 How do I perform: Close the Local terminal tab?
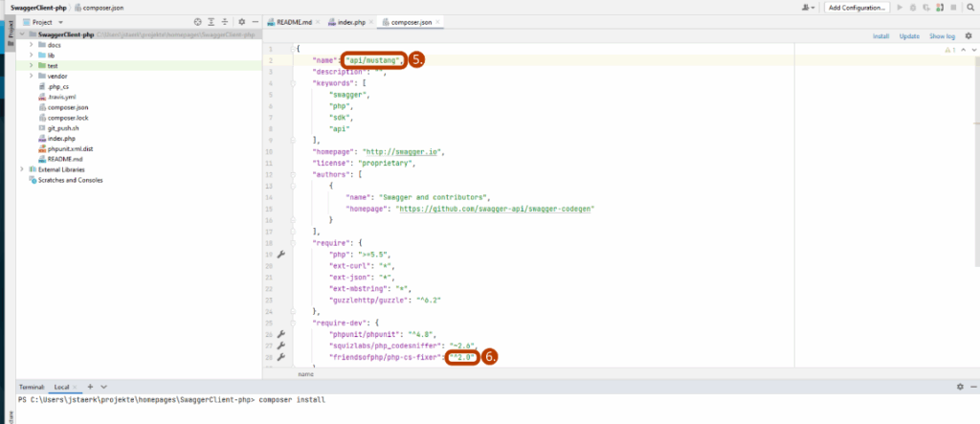(x=75, y=388)
